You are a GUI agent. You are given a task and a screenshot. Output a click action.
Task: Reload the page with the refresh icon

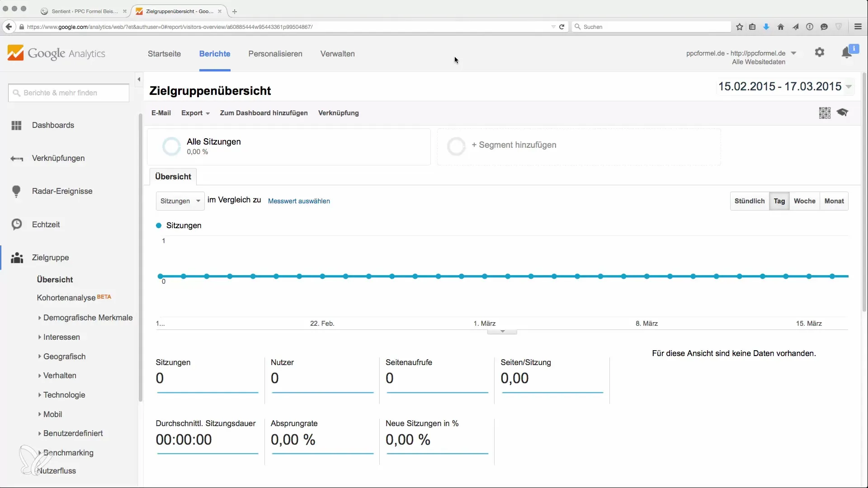tap(561, 27)
